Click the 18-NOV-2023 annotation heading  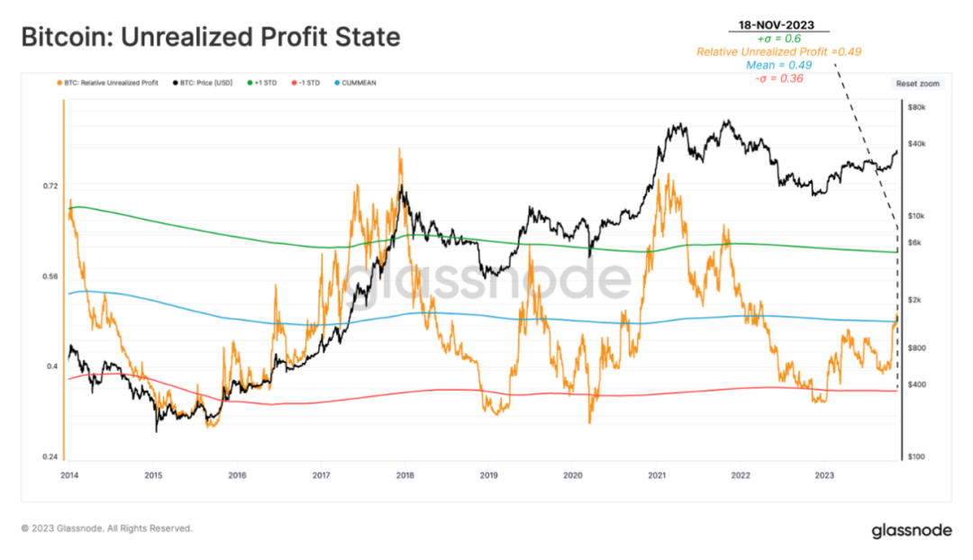coord(777,25)
